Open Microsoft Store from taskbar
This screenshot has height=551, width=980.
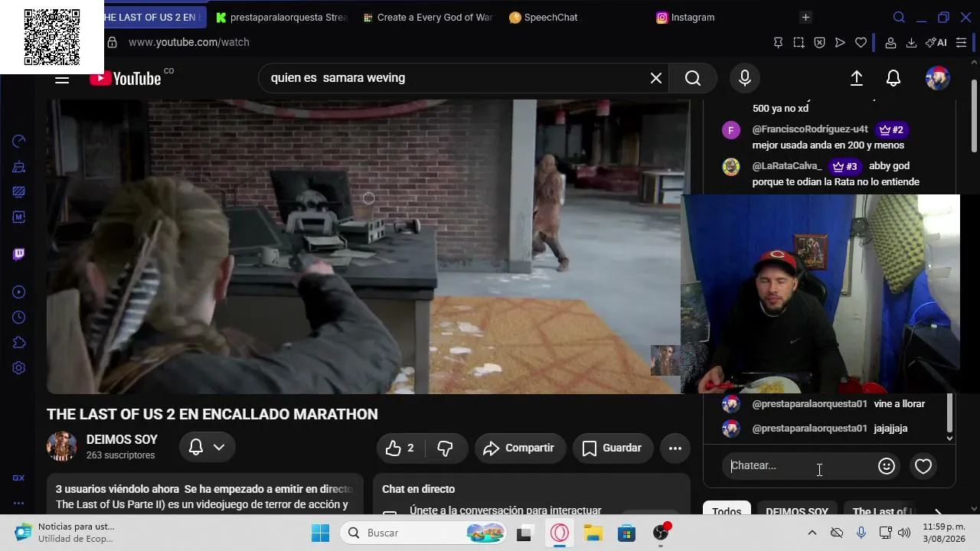click(x=627, y=533)
